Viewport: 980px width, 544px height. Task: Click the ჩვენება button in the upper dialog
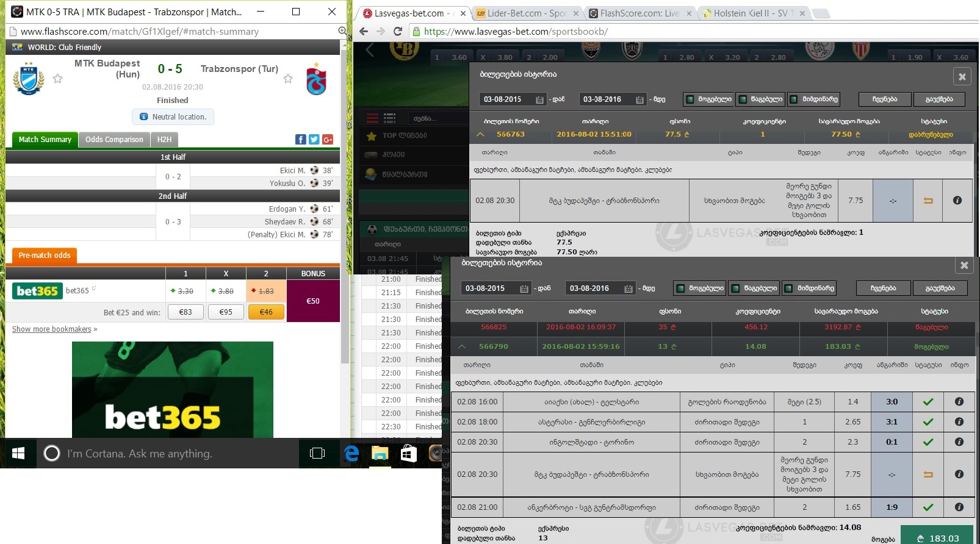[x=885, y=99]
